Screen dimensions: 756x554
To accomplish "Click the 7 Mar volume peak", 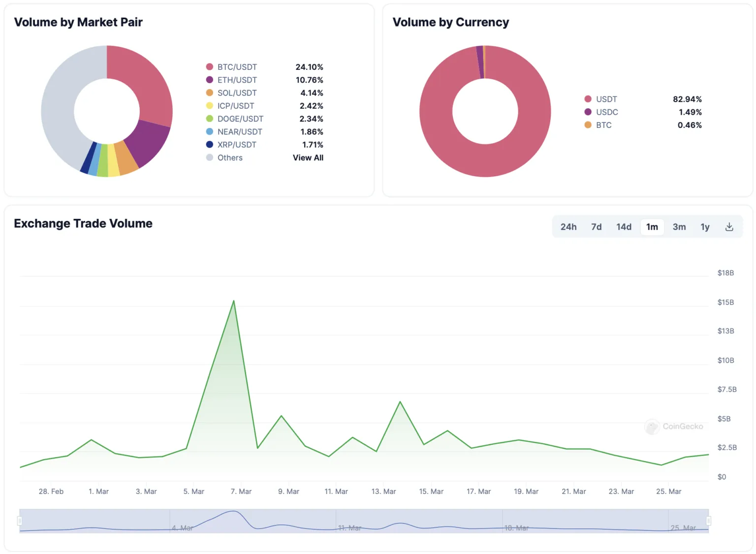I will [233, 301].
